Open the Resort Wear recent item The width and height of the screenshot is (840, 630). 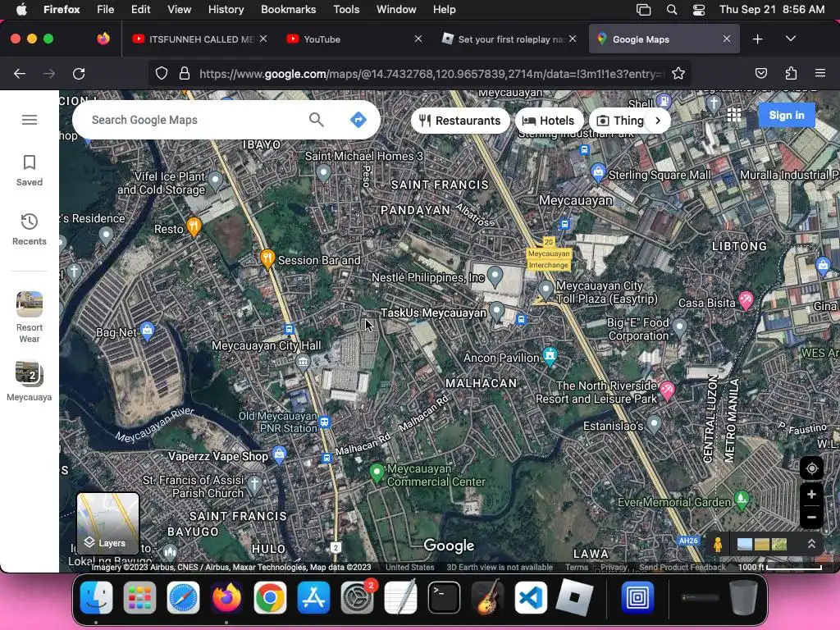point(30,317)
